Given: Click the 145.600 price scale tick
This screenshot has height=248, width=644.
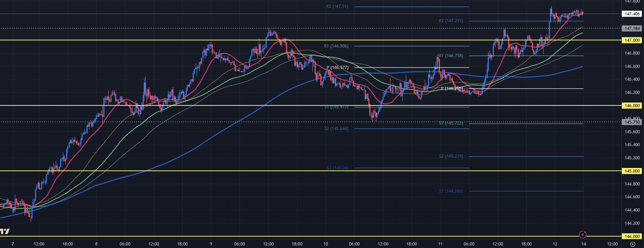Looking at the screenshot, I should [632, 132].
